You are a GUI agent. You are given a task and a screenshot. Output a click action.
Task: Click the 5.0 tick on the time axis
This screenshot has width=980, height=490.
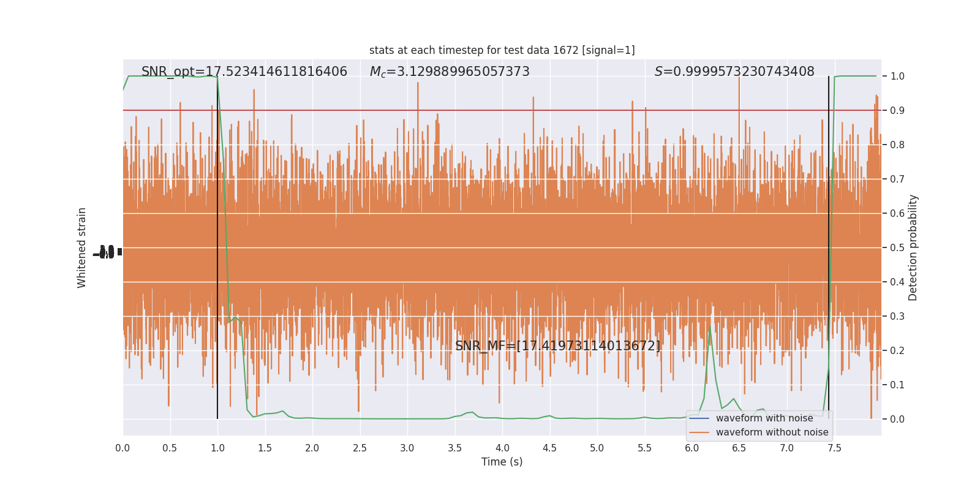tap(597, 448)
